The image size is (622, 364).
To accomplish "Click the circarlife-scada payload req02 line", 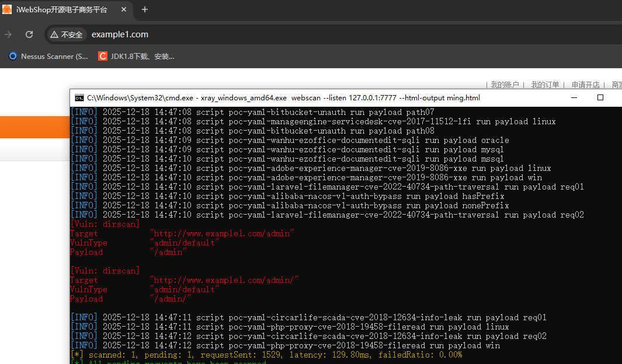I will tap(308, 336).
